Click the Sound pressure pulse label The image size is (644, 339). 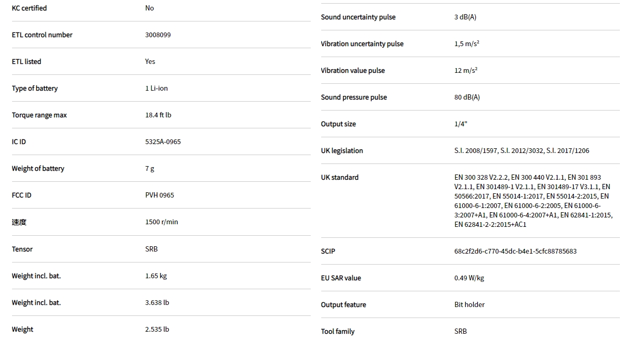coord(354,97)
